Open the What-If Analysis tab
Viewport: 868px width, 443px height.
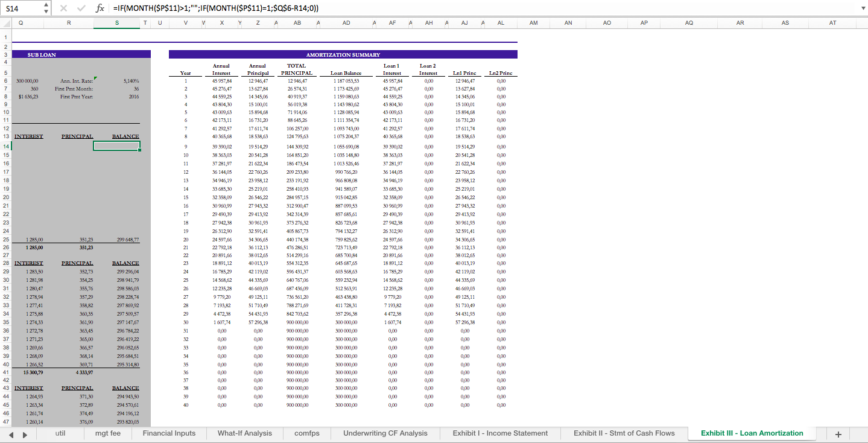coord(244,433)
